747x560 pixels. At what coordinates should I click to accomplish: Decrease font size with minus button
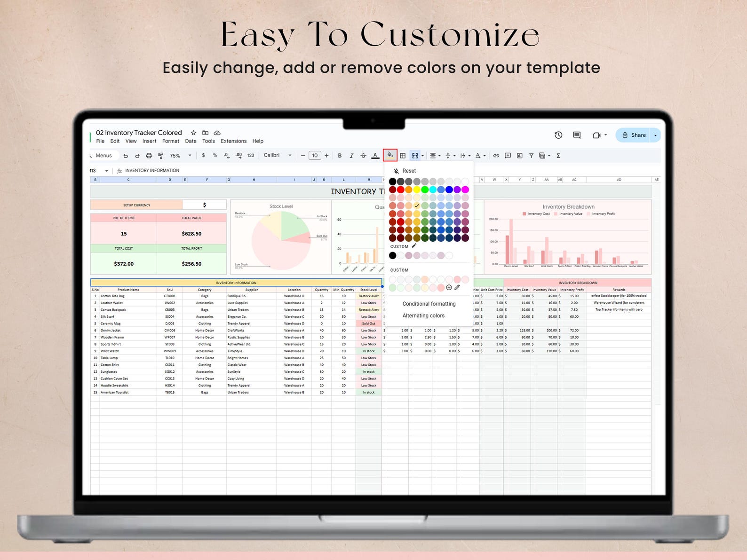[303, 156]
